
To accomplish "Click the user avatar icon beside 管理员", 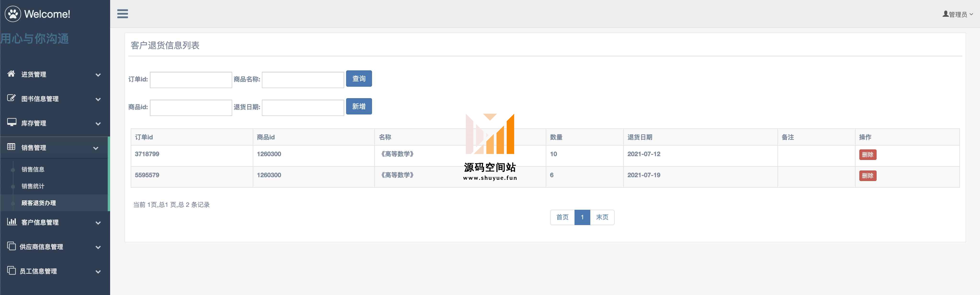I will coord(945,14).
